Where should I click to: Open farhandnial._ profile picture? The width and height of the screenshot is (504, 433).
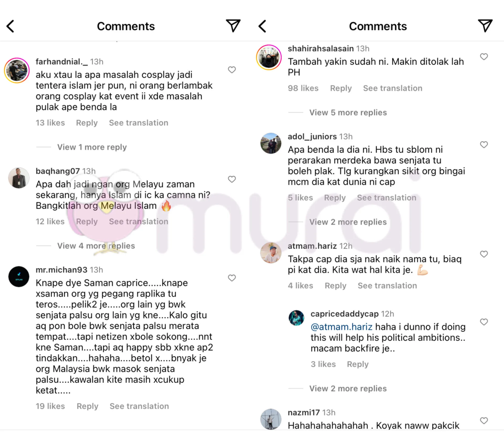[17, 71]
